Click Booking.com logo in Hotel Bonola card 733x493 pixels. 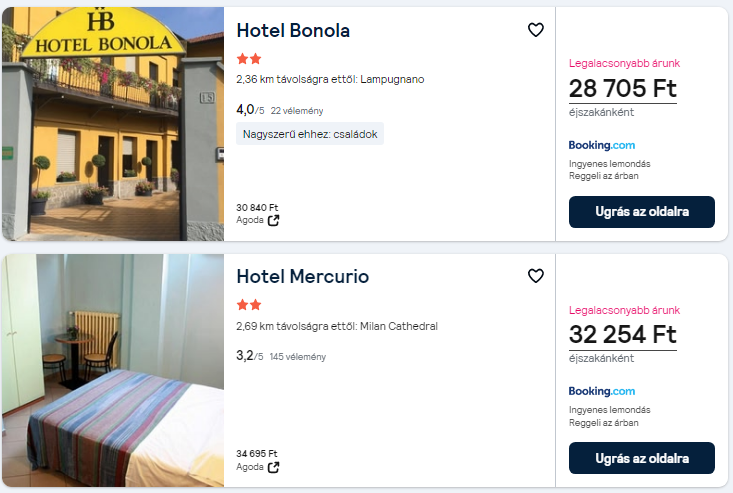(x=601, y=145)
